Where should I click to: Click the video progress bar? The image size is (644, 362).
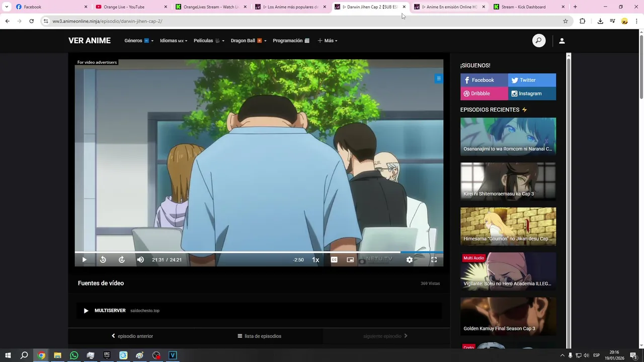259,252
